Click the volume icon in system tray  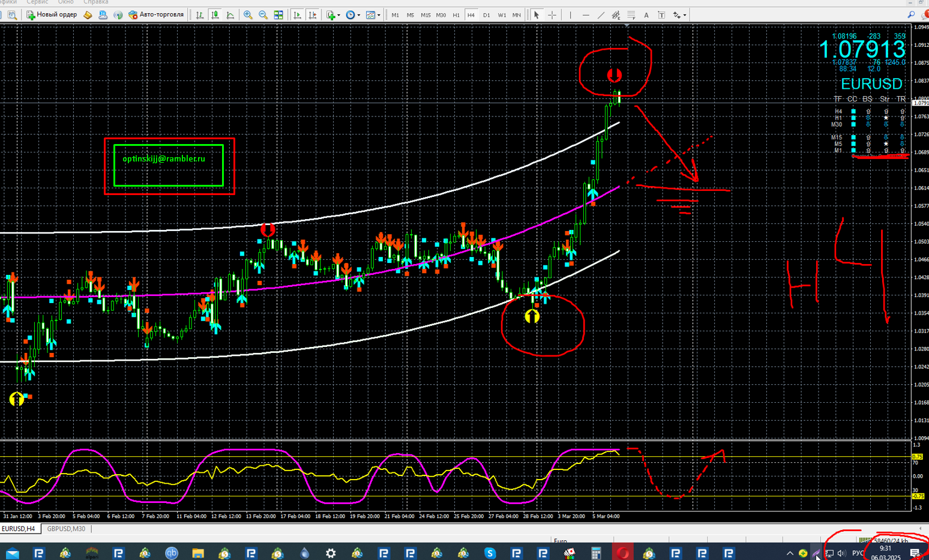841,553
